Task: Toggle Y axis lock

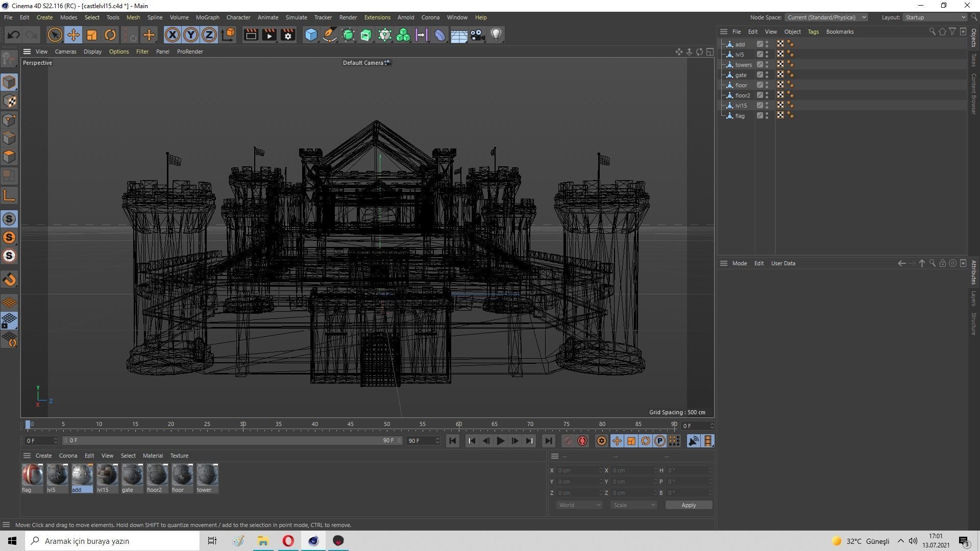Action: [190, 35]
